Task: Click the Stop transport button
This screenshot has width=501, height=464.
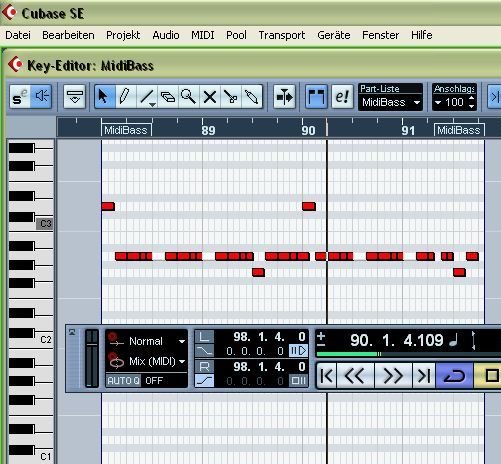Action: (x=488, y=376)
